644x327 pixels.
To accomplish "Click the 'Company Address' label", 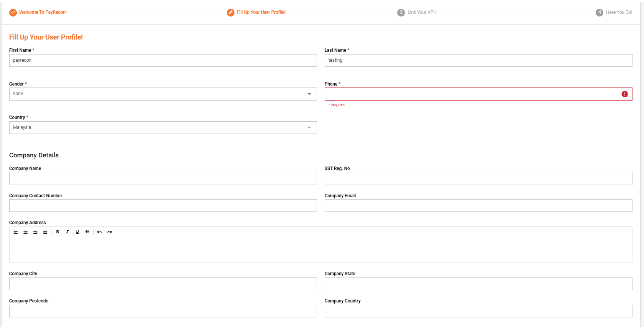I will [28, 223].
